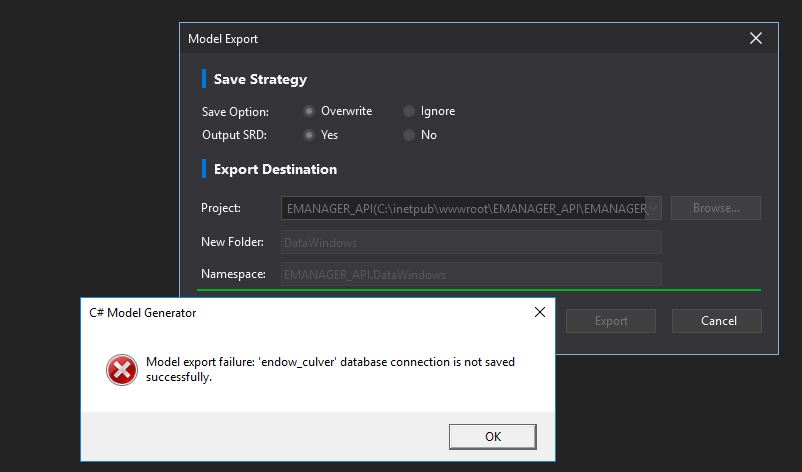
Task: Click the export failure message text
Action: [x=330, y=369]
